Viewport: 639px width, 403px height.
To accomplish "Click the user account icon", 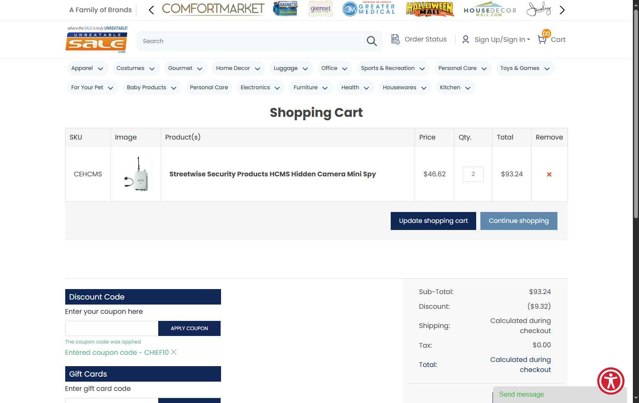I will [465, 40].
